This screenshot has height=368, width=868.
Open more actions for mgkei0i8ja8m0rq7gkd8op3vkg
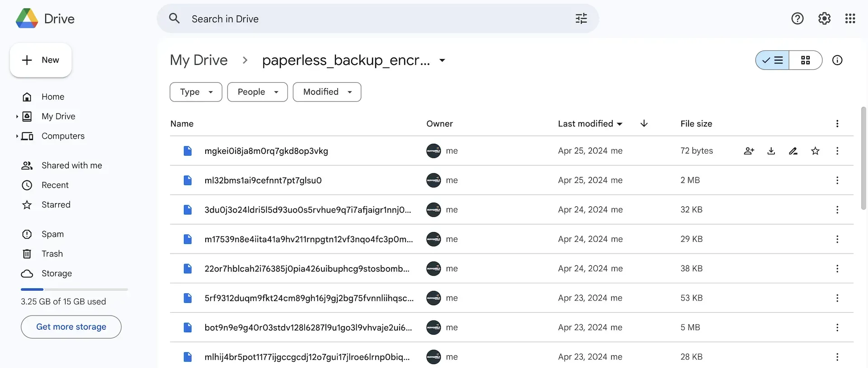point(837,151)
